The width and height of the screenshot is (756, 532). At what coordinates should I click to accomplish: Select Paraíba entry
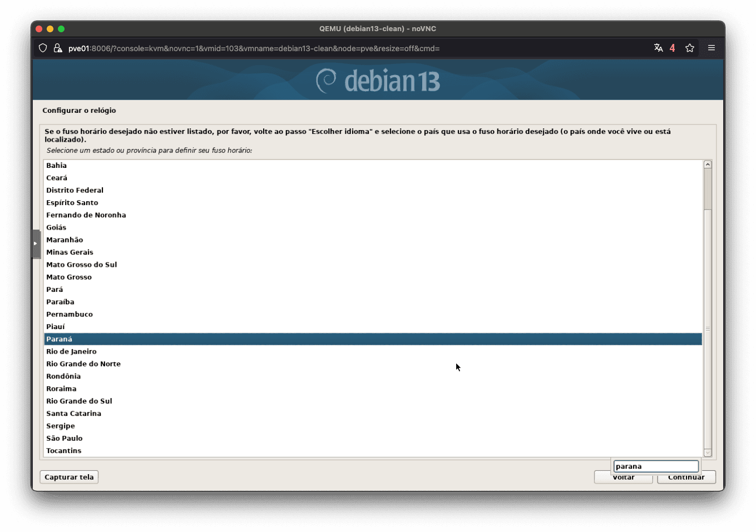373,302
